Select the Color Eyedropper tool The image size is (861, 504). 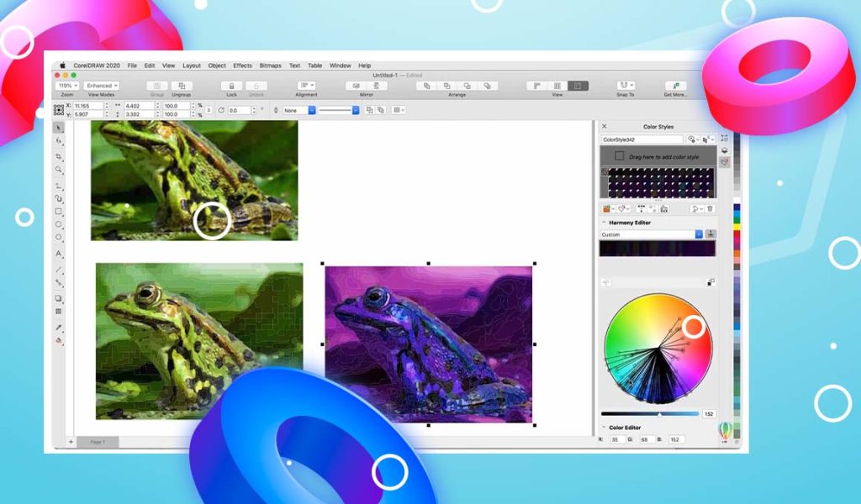click(x=59, y=328)
